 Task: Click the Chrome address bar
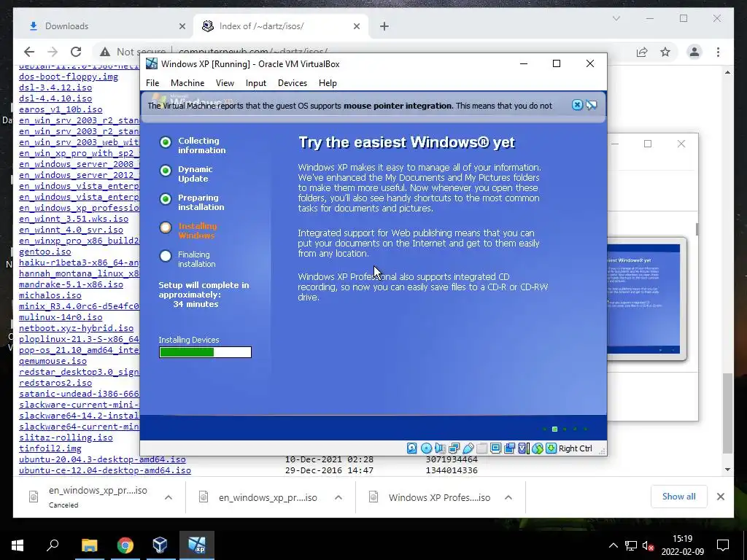tap(362, 52)
